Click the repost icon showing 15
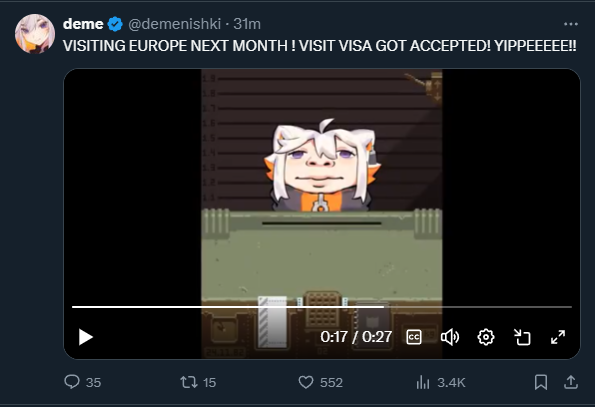This screenshot has width=595, height=407. point(189,382)
